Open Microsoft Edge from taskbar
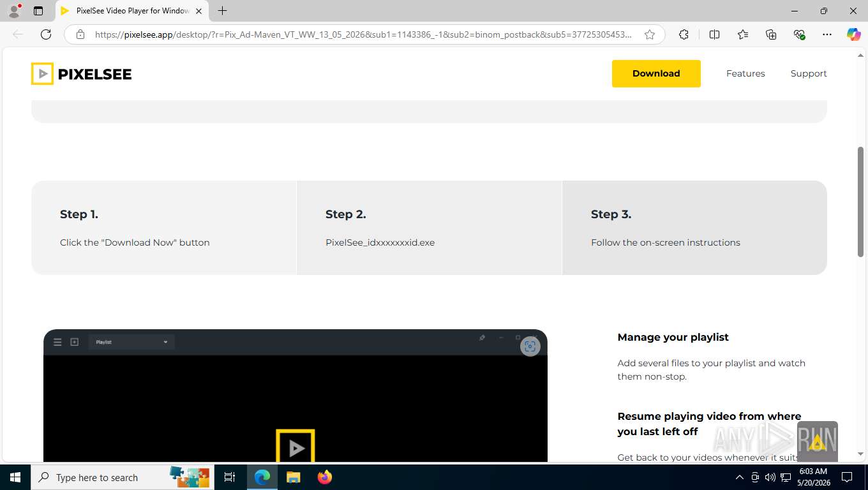The height and width of the screenshot is (490, 868). click(x=262, y=477)
